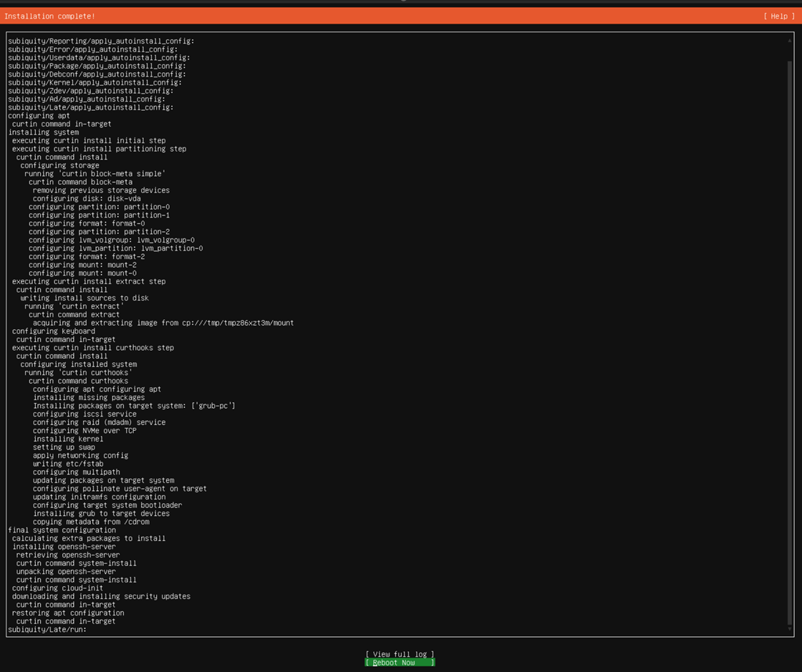Viewport: 802px width, 672px height.
Task: Click 'removing previous storage devices' line
Action: click(101, 190)
